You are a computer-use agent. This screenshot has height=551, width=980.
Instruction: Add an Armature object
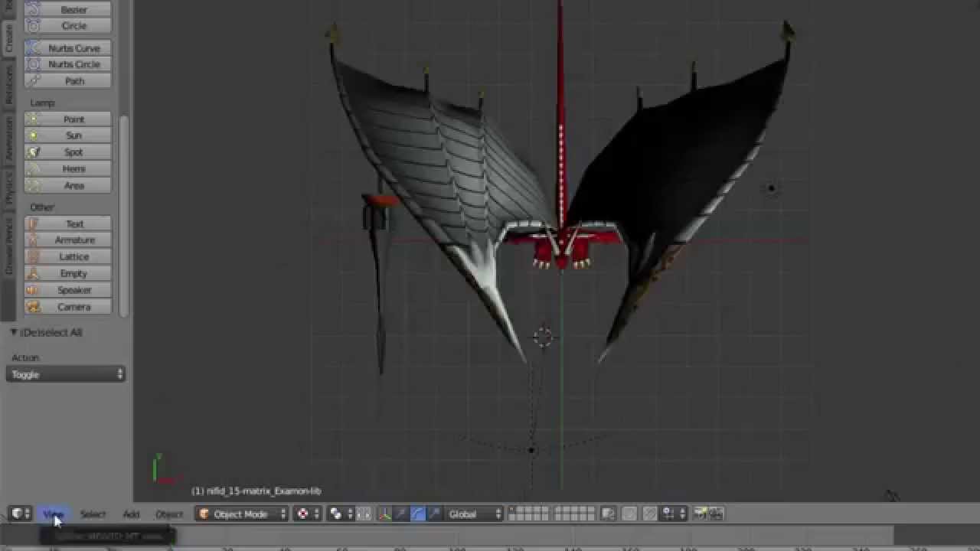tap(68, 240)
